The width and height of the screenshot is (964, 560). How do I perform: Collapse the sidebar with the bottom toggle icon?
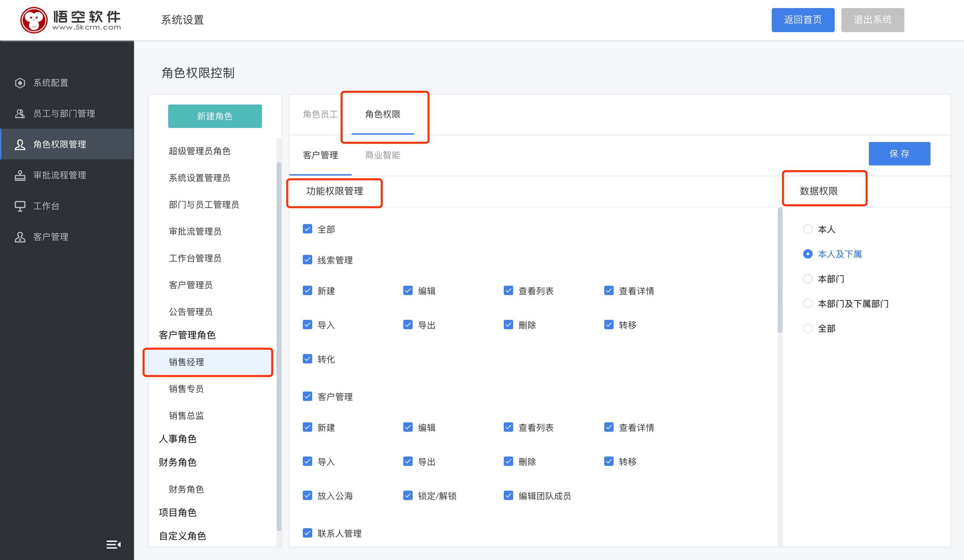click(x=113, y=544)
